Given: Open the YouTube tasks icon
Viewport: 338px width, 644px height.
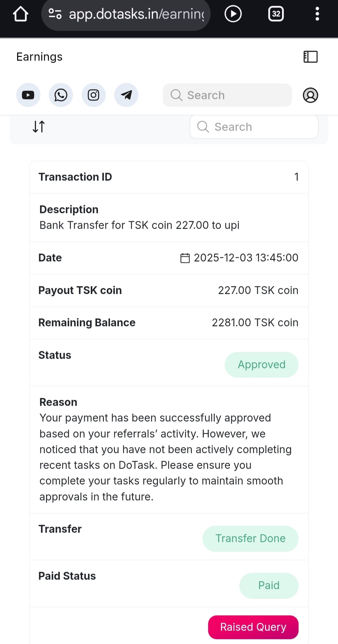Looking at the screenshot, I should (x=28, y=95).
